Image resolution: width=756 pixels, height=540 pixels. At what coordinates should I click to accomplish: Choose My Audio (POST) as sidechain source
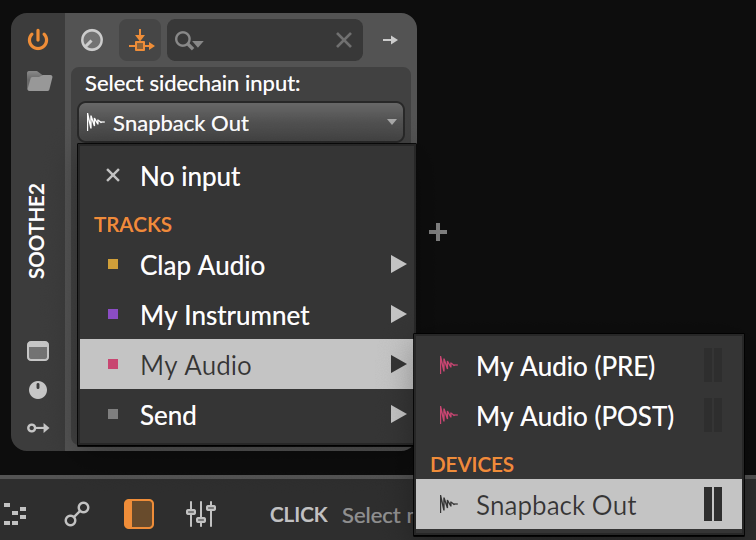pyautogui.click(x=575, y=415)
